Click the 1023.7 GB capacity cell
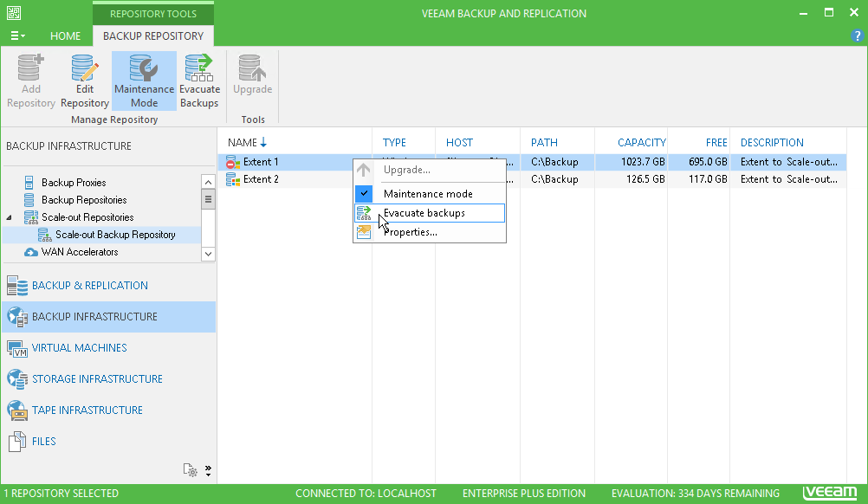The image size is (868, 504). (x=643, y=162)
